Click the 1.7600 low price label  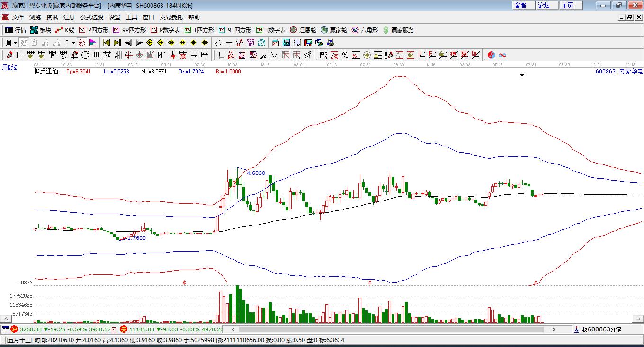click(136, 238)
